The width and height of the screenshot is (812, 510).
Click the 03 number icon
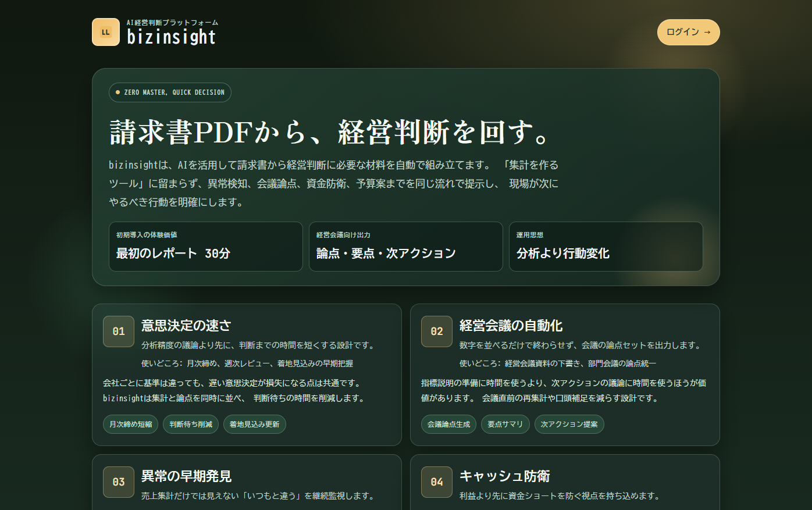119,482
